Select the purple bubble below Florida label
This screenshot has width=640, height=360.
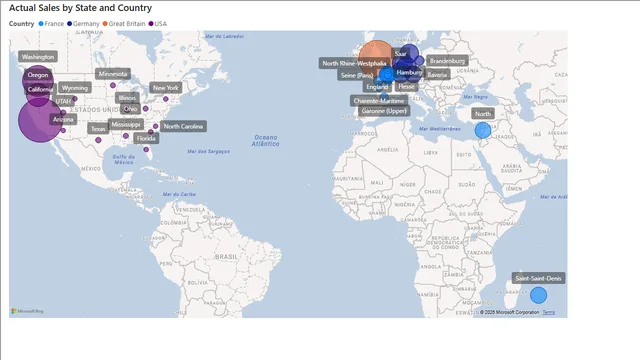tap(146, 150)
